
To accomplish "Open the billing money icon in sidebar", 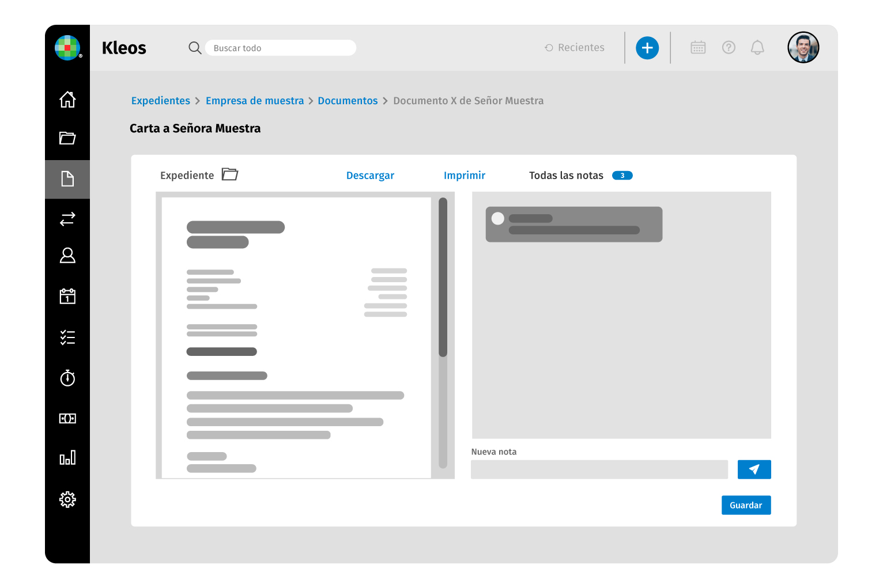I will tap(67, 419).
